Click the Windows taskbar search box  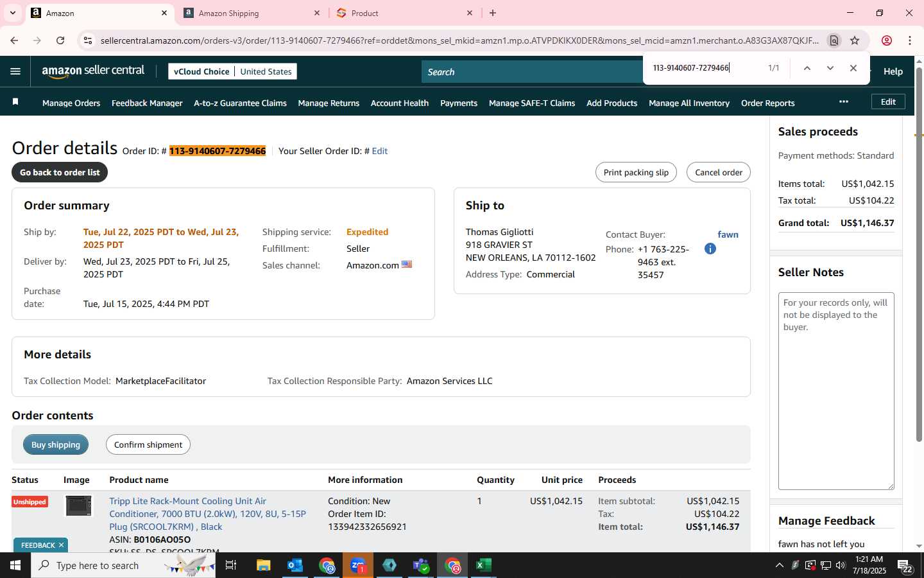tap(123, 565)
